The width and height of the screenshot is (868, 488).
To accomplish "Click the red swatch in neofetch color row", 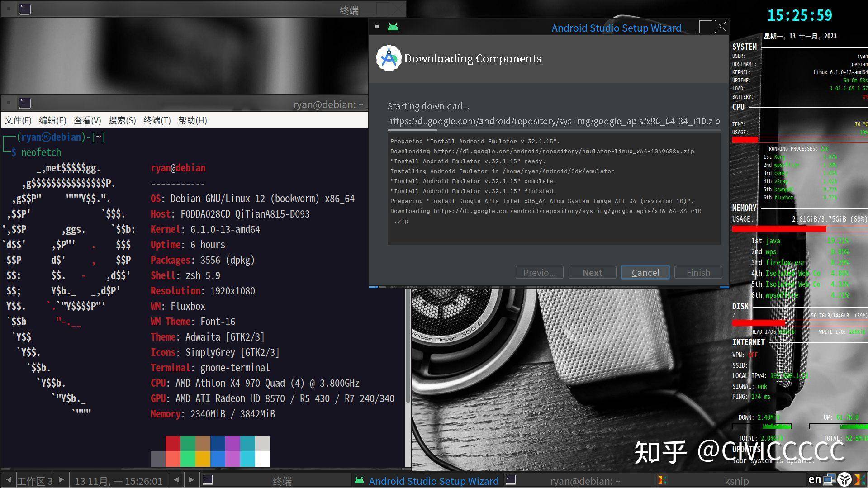I will [x=173, y=444].
